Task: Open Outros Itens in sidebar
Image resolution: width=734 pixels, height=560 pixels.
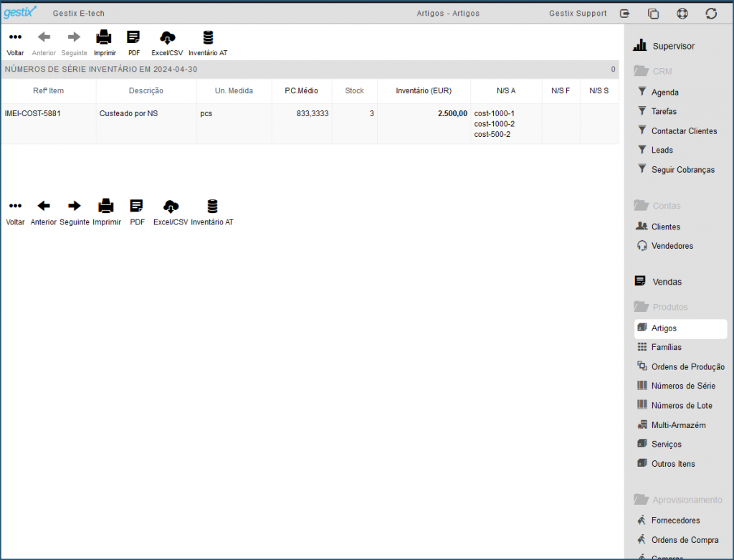Action: (x=666, y=464)
